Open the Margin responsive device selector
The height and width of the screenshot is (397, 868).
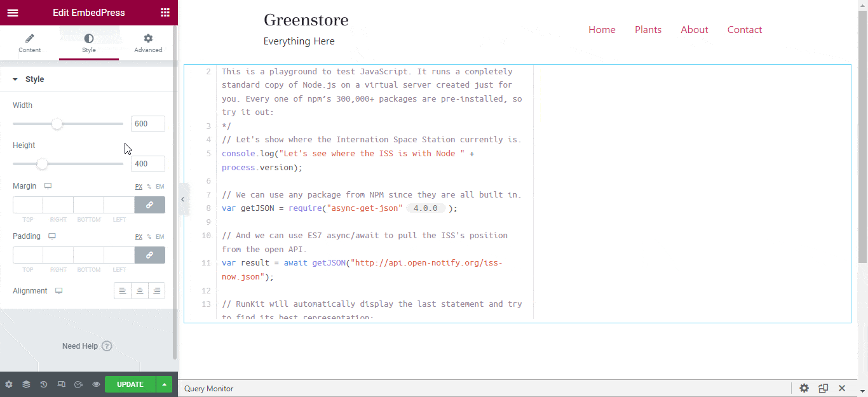point(48,186)
